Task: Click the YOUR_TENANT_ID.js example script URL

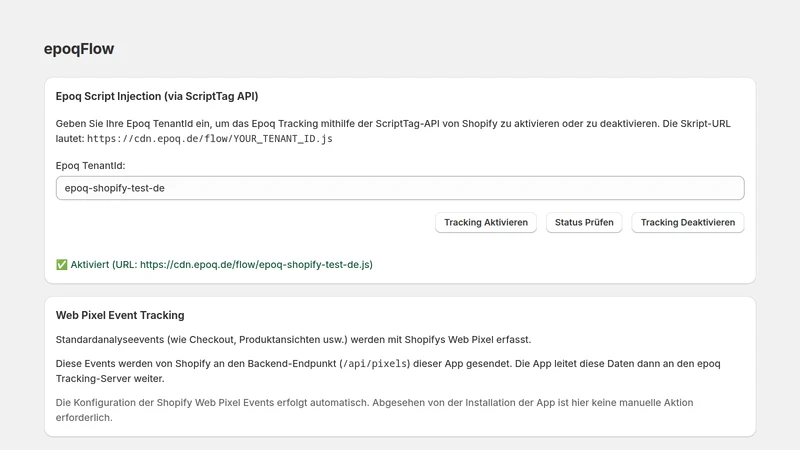Action: pos(210,139)
